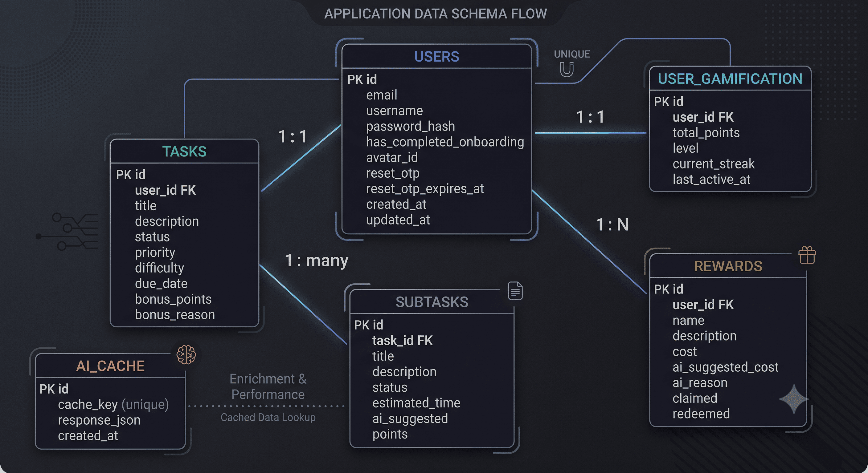868x473 pixels.
Task: Select the USERS table header
Action: pos(437,57)
